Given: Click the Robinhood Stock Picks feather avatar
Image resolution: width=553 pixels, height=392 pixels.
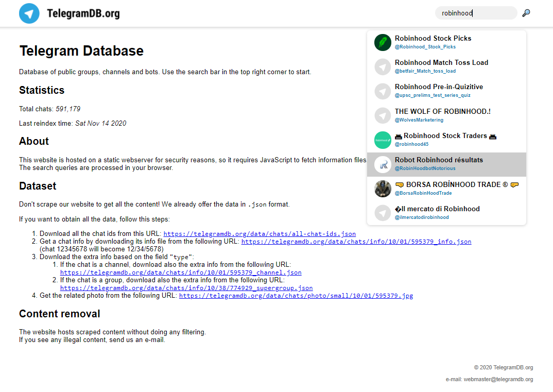Looking at the screenshot, I should pyautogui.click(x=383, y=42).
